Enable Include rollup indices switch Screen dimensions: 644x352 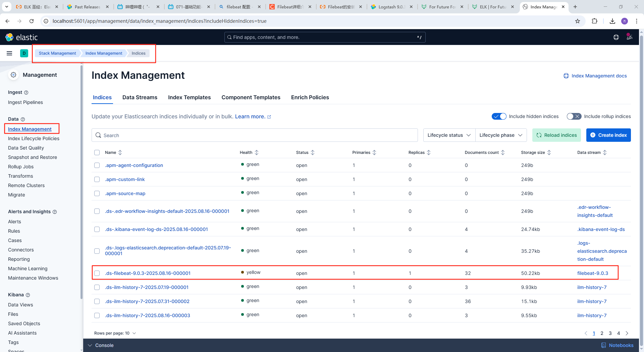point(574,116)
